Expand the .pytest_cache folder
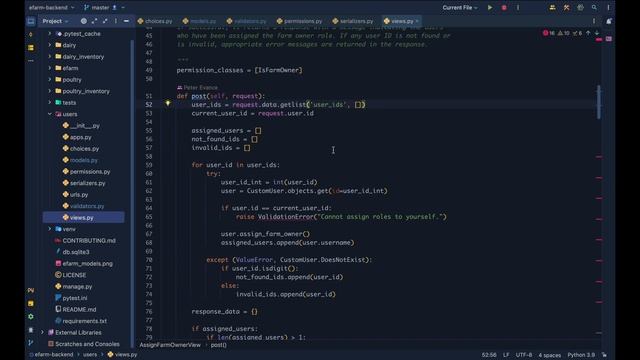Screen dimensions: 640x360 coord(50,33)
